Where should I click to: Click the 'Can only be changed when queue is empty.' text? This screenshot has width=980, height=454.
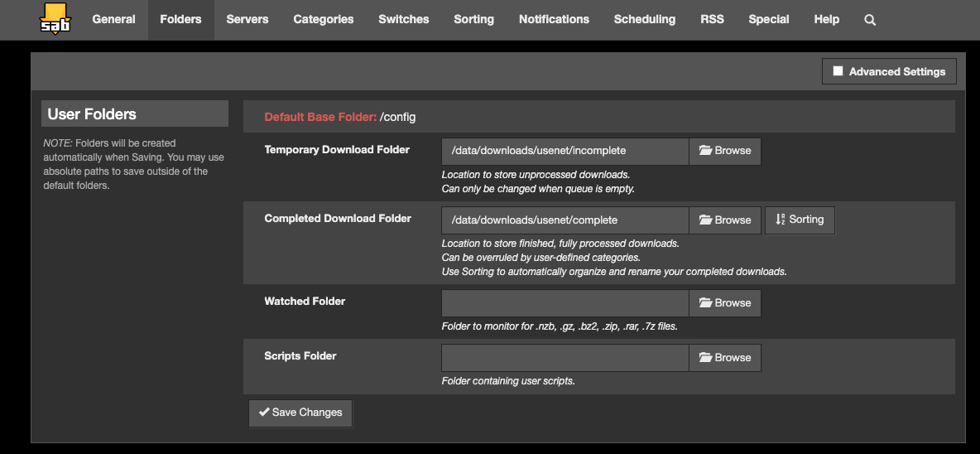pyautogui.click(x=538, y=188)
